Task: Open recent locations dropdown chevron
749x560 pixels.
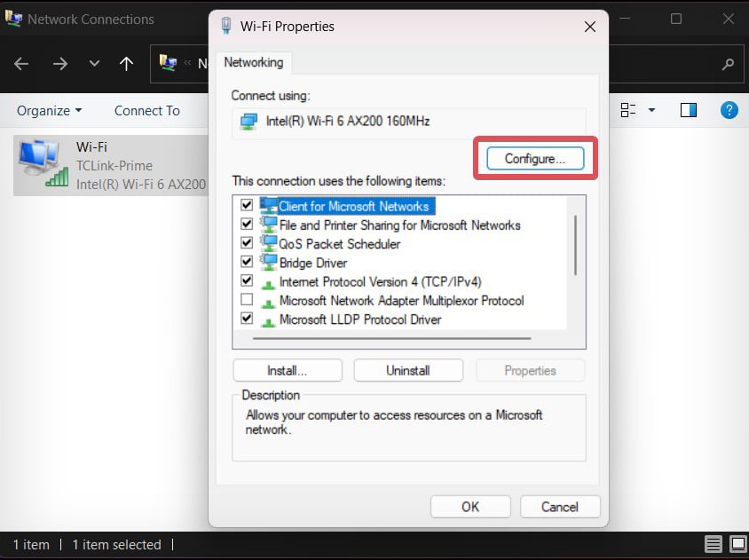Action: click(95, 64)
